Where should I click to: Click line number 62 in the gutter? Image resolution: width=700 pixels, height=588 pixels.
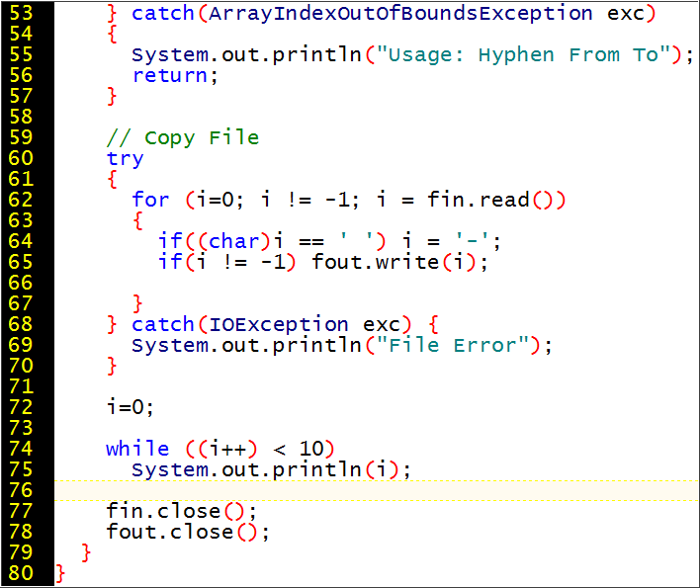[x=21, y=200]
